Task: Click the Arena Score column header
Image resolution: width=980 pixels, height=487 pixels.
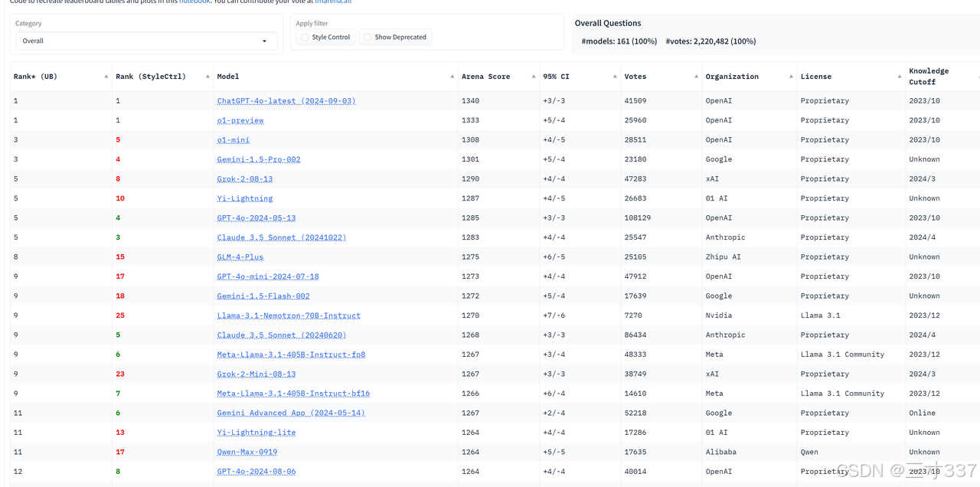Action: pos(485,77)
